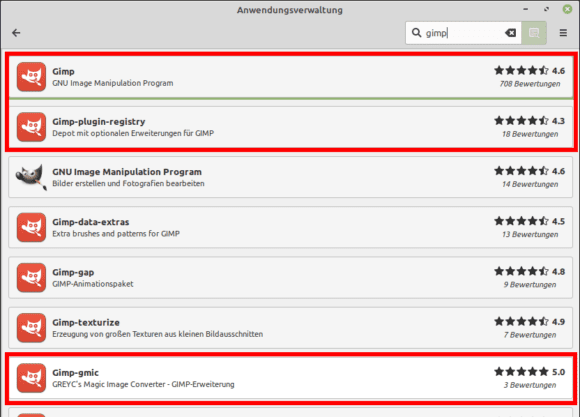Open the Gimp-gap icon
The width and height of the screenshot is (580, 417).
[31, 278]
